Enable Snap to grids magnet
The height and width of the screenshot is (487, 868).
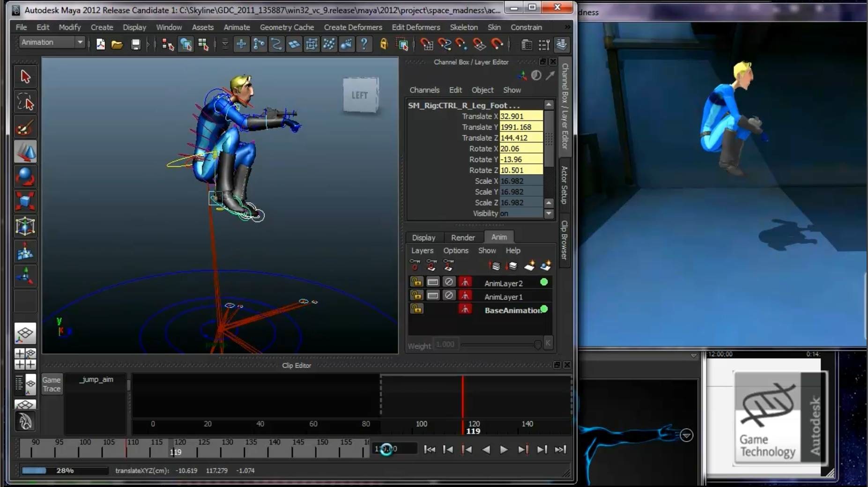(426, 44)
